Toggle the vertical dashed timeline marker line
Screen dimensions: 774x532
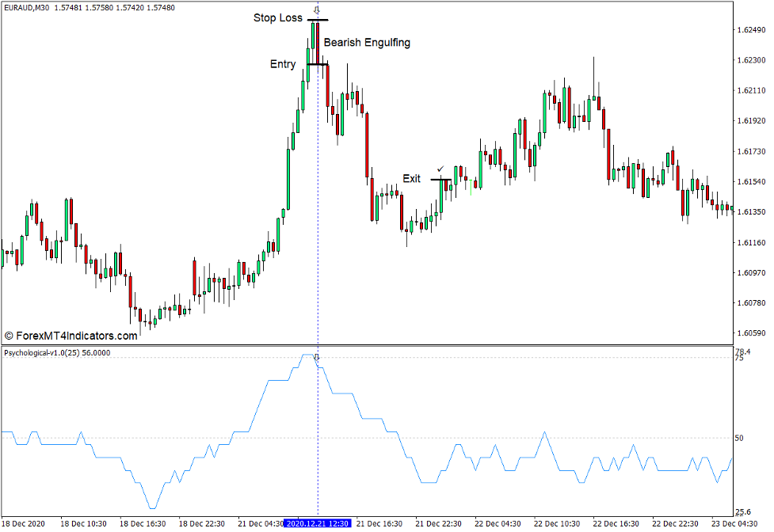point(318,237)
